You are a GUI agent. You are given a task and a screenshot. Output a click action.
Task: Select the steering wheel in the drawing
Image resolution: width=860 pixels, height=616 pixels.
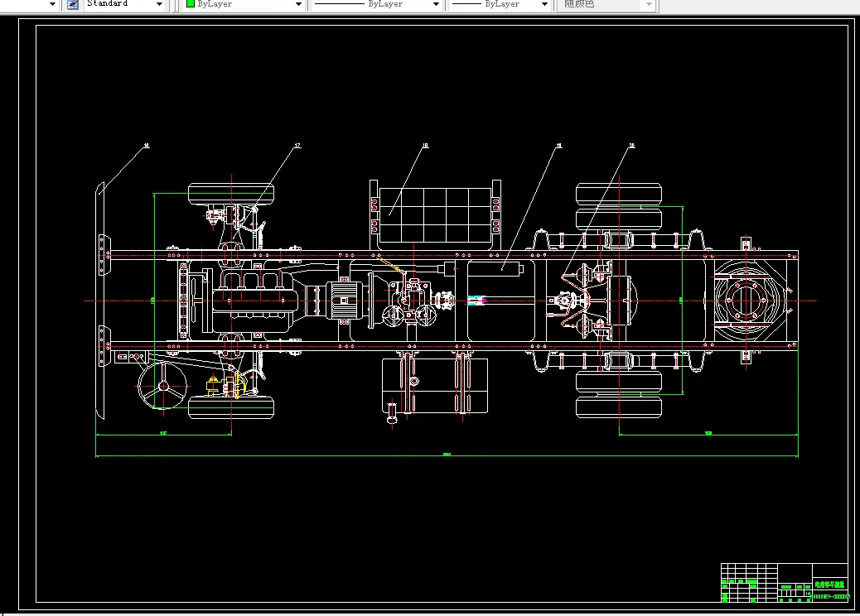point(163,386)
